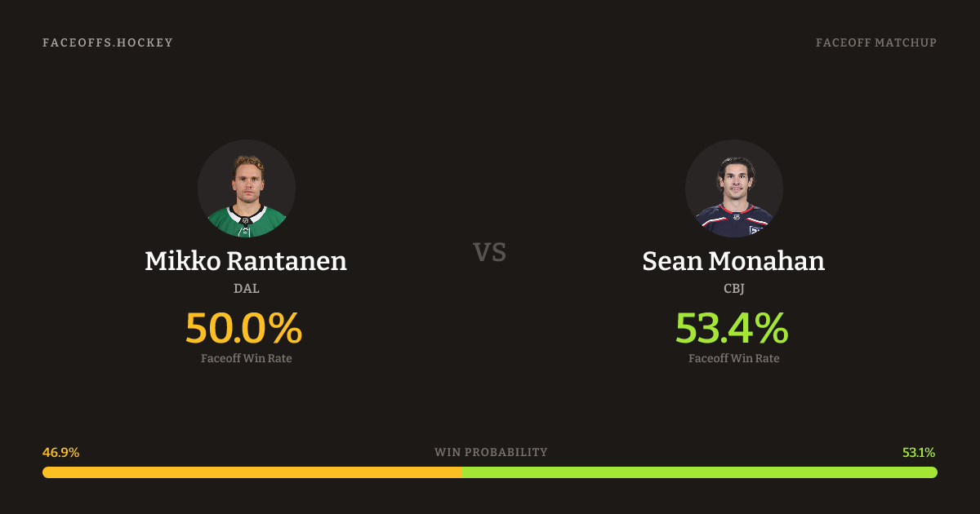Click Mikko Rantanen's player headshot
This screenshot has width=980, height=514.
point(247,188)
